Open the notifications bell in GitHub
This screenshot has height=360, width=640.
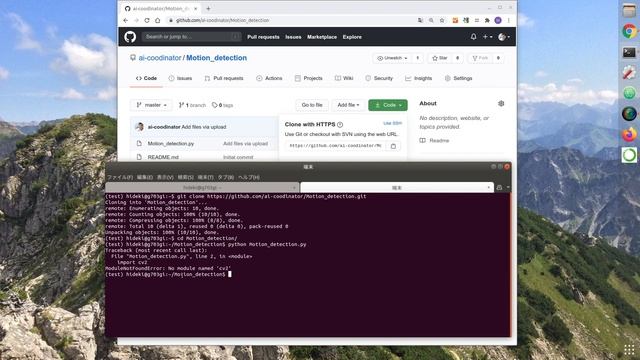click(x=473, y=37)
